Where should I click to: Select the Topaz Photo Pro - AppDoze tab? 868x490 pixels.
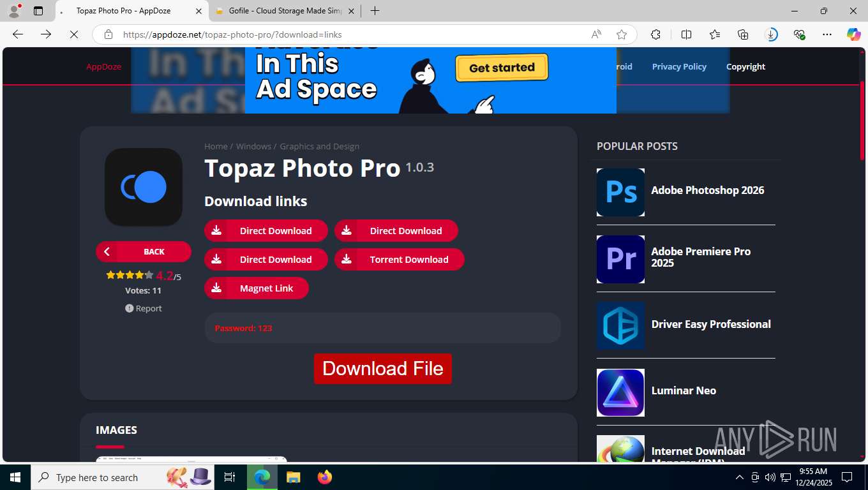pos(131,11)
